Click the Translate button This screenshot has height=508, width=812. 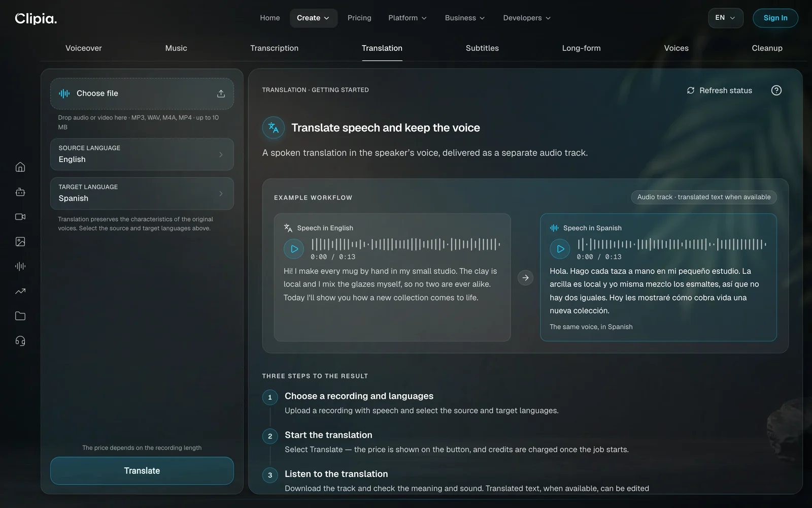142,471
